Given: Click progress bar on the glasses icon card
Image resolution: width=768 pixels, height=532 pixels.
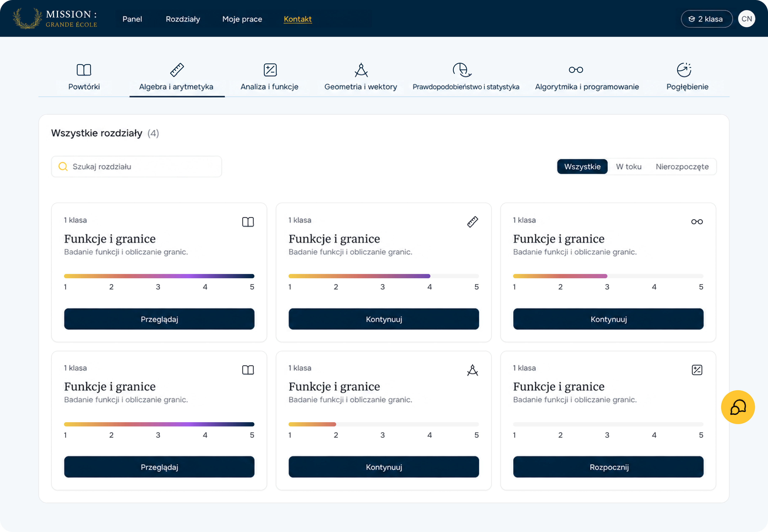Looking at the screenshot, I should [608, 276].
